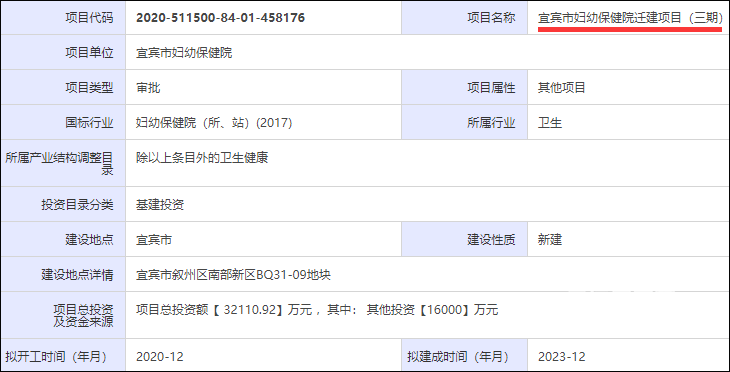Click the 项目总投资及资金来源 label
This screenshot has height=372, width=730.
83,315
